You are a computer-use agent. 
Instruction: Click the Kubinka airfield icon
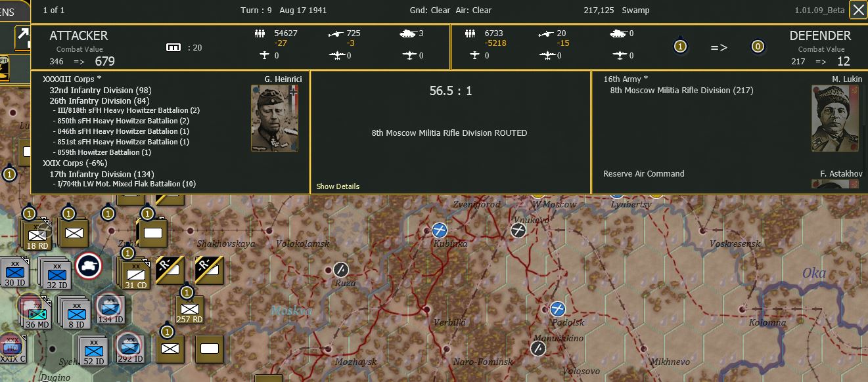click(x=440, y=230)
